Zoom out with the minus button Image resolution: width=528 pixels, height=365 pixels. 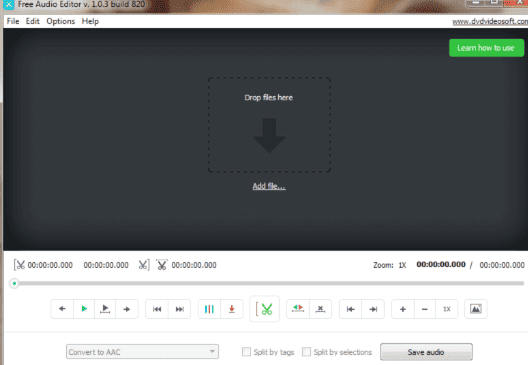(425, 309)
